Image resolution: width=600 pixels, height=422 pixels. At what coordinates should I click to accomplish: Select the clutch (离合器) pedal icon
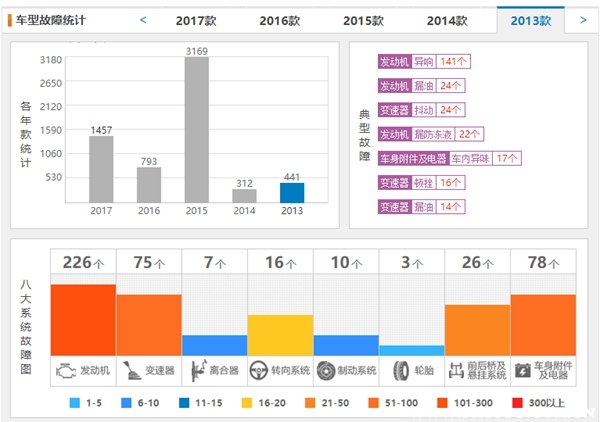tap(198, 369)
